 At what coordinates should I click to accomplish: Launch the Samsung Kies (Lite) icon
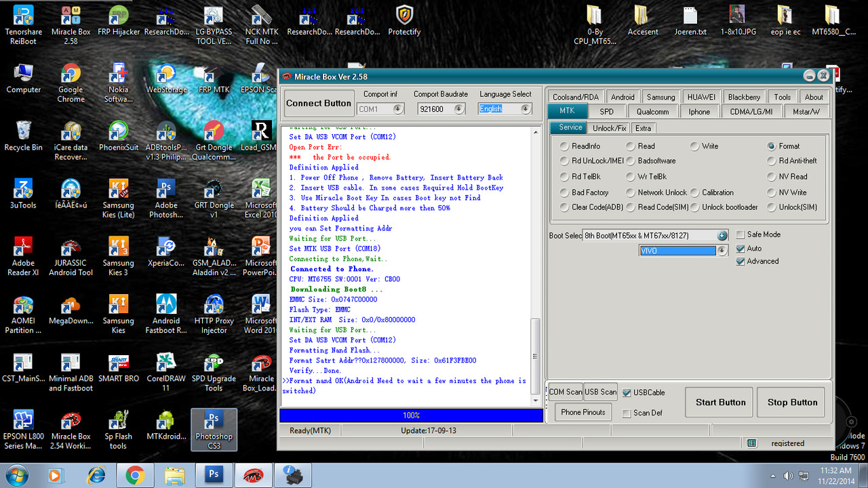119,198
